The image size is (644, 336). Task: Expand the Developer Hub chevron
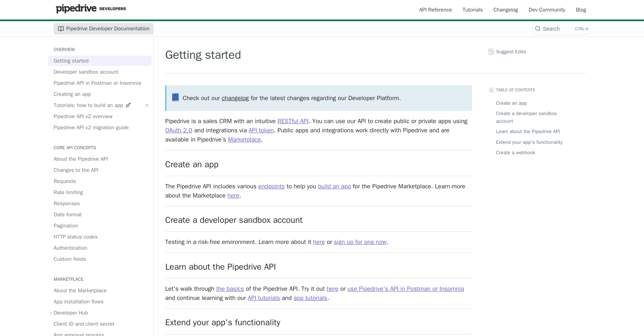point(51,313)
